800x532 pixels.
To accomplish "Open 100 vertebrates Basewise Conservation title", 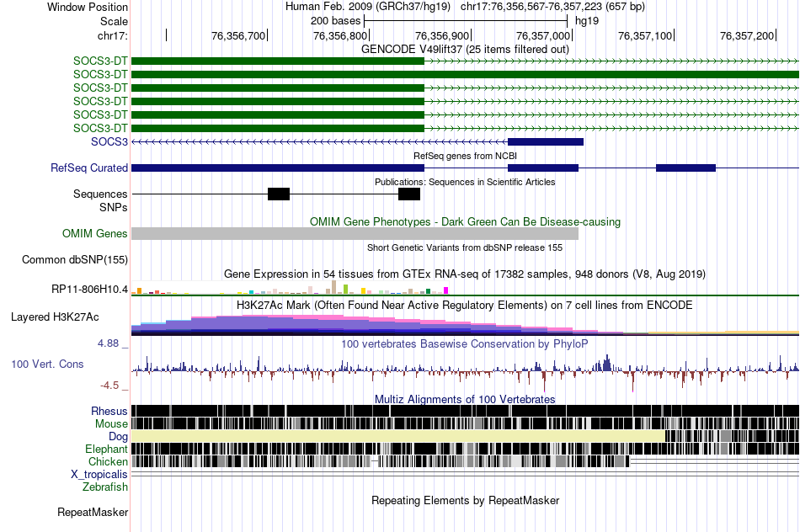I will point(465,343).
